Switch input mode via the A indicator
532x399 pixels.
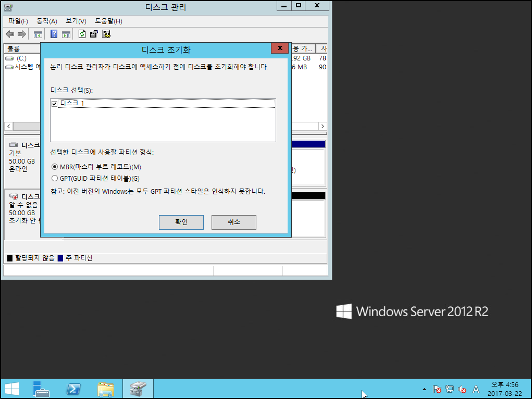pyautogui.click(x=476, y=389)
